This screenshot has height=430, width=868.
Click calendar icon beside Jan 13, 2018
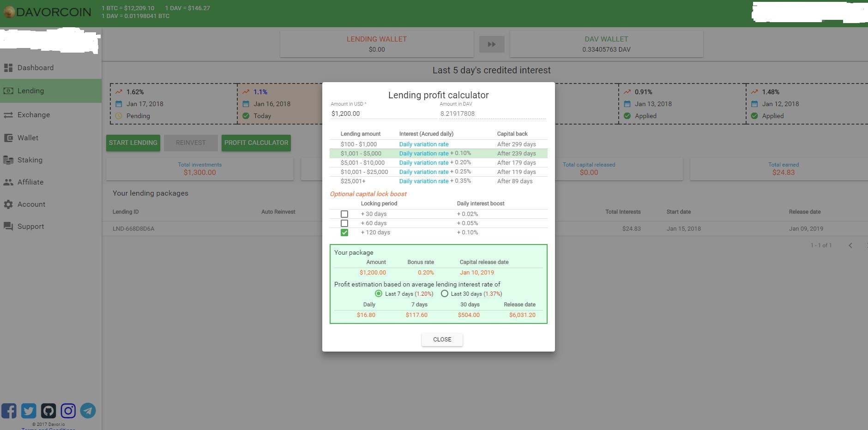[x=627, y=104]
